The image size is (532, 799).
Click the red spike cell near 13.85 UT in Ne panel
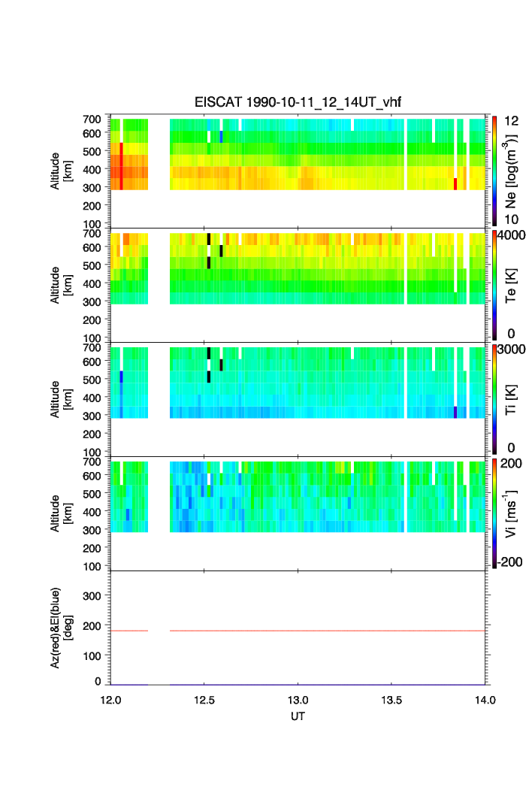coord(455,184)
